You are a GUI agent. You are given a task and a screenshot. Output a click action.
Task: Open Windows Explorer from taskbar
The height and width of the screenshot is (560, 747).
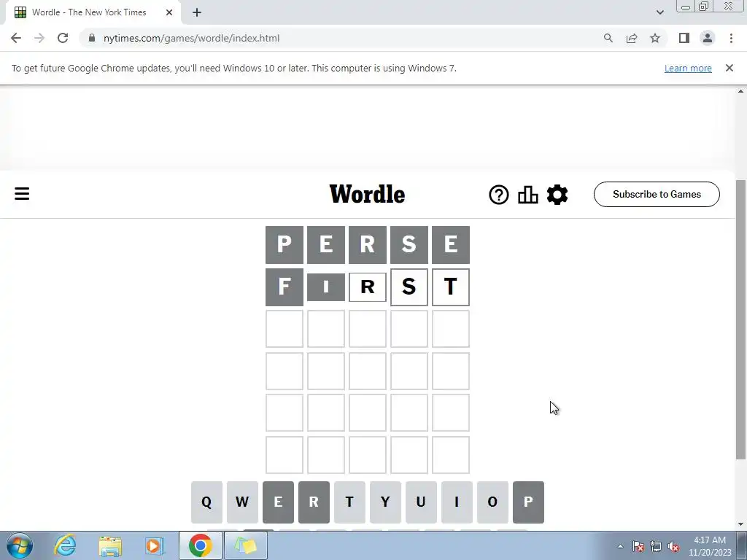click(111, 545)
